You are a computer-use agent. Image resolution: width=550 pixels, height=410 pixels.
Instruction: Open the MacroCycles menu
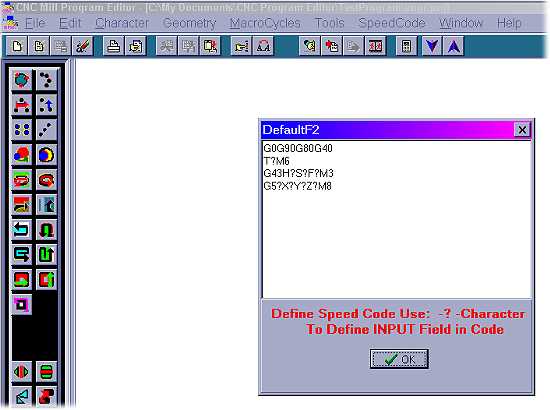[x=265, y=23]
